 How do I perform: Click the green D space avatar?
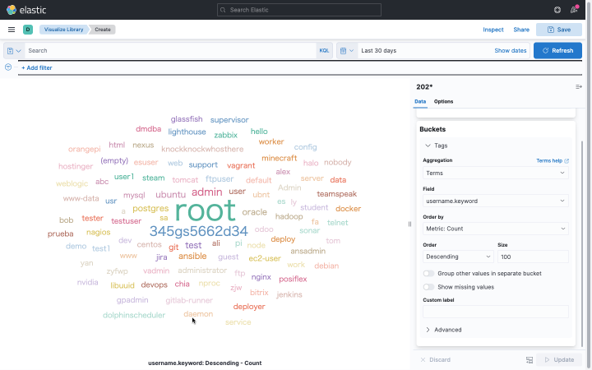pos(28,29)
